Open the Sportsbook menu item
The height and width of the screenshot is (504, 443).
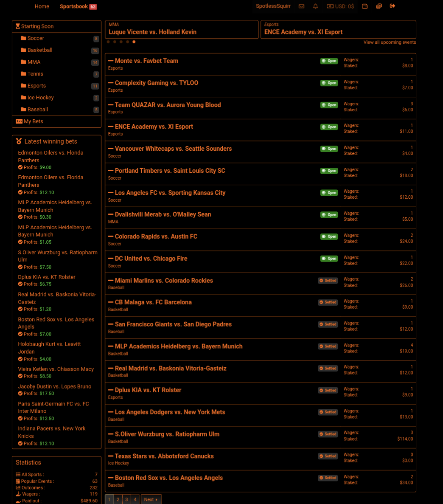pos(78,6)
